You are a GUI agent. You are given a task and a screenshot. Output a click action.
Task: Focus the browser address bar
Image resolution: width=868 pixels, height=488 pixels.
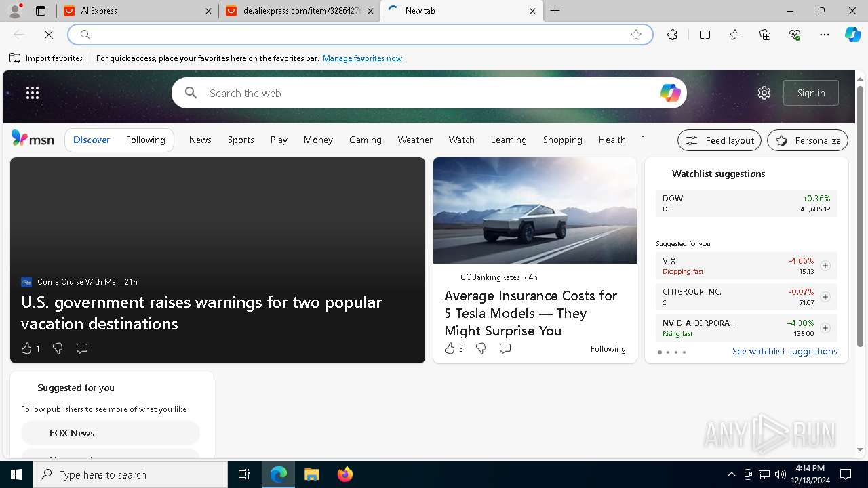click(x=359, y=35)
